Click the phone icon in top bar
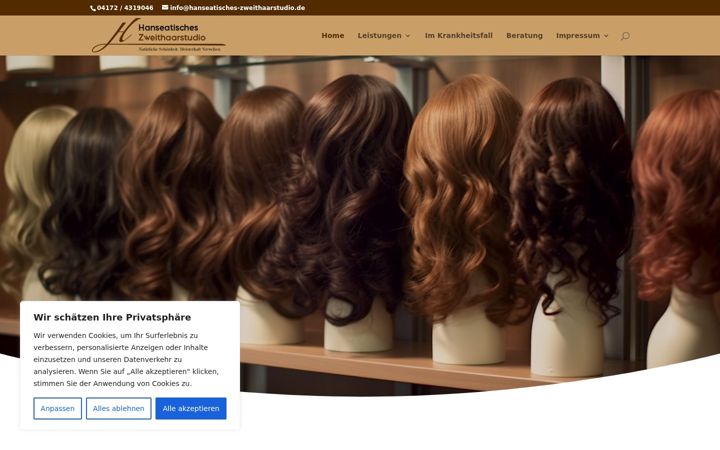 [x=93, y=8]
